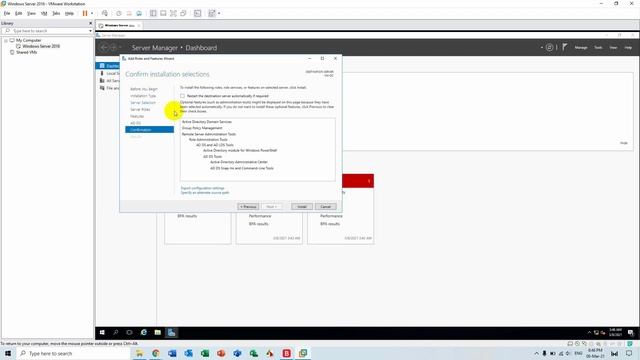
Task: Cancel the Add Roles and Features Wizard
Action: (x=325, y=207)
